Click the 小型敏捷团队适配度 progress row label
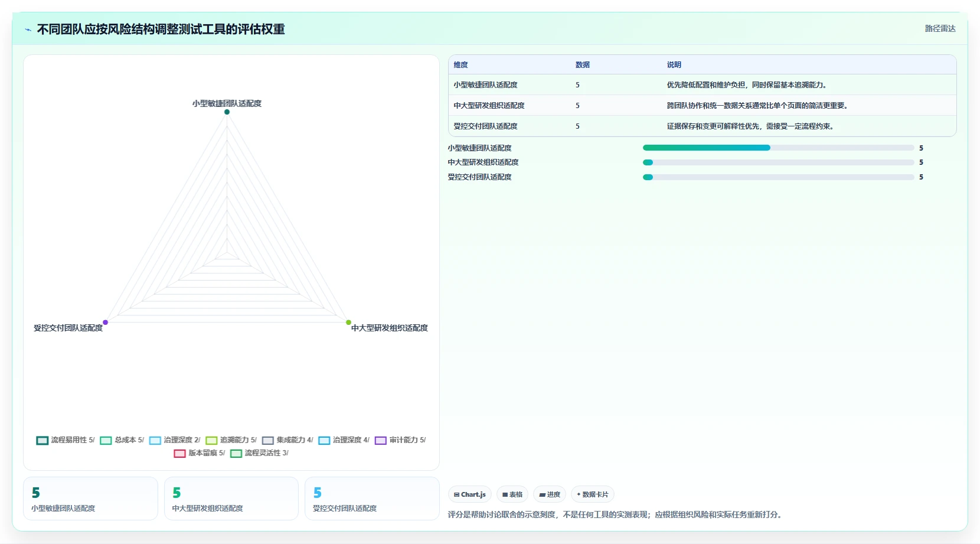The width and height of the screenshot is (980, 544). coord(479,148)
